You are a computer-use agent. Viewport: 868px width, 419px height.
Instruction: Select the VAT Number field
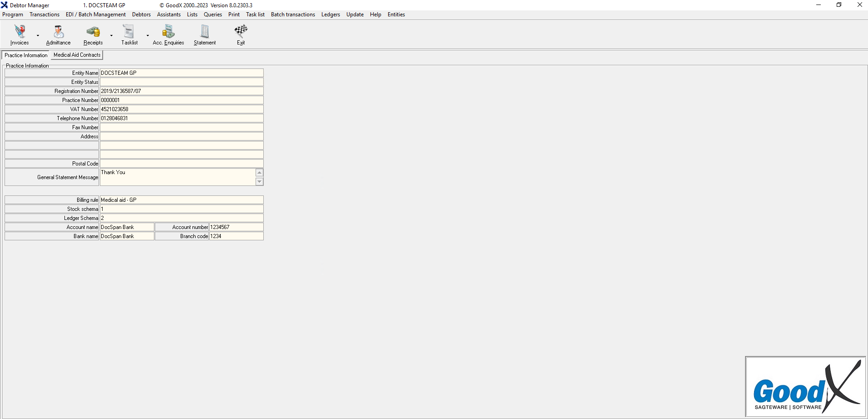(x=182, y=109)
